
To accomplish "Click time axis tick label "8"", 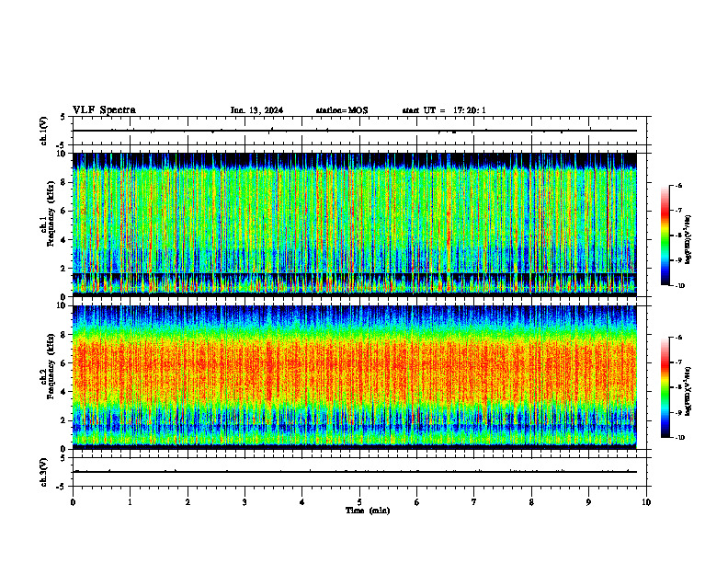I will 531,502.
